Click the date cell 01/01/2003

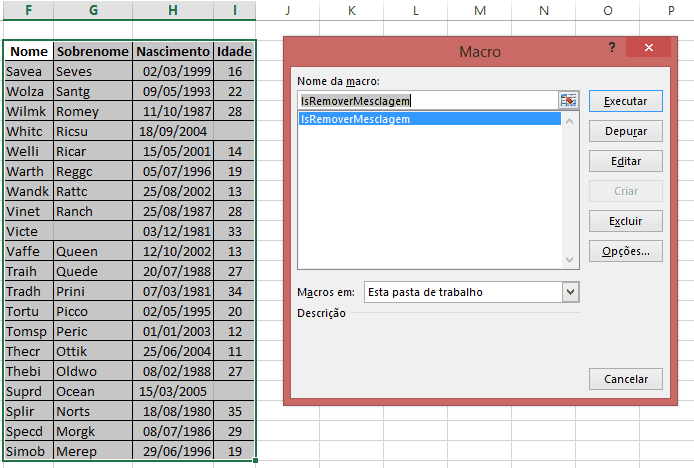tap(173, 332)
